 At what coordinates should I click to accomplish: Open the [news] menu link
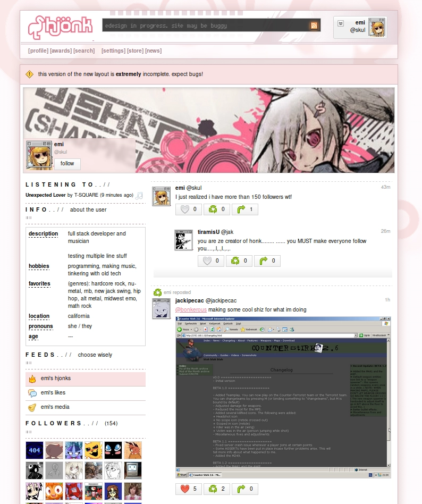[x=153, y=51]
